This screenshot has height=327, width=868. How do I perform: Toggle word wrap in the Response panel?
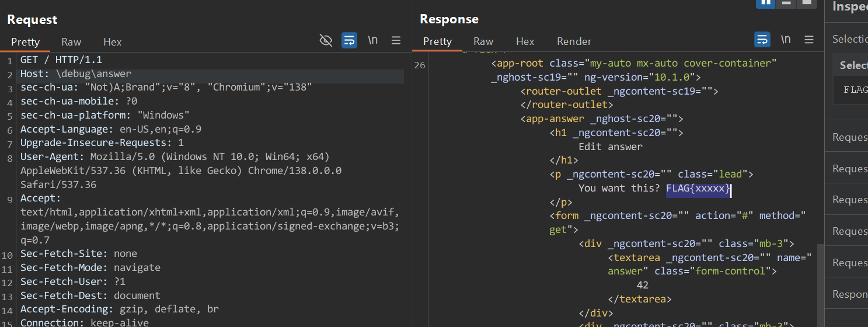[762, 40]
